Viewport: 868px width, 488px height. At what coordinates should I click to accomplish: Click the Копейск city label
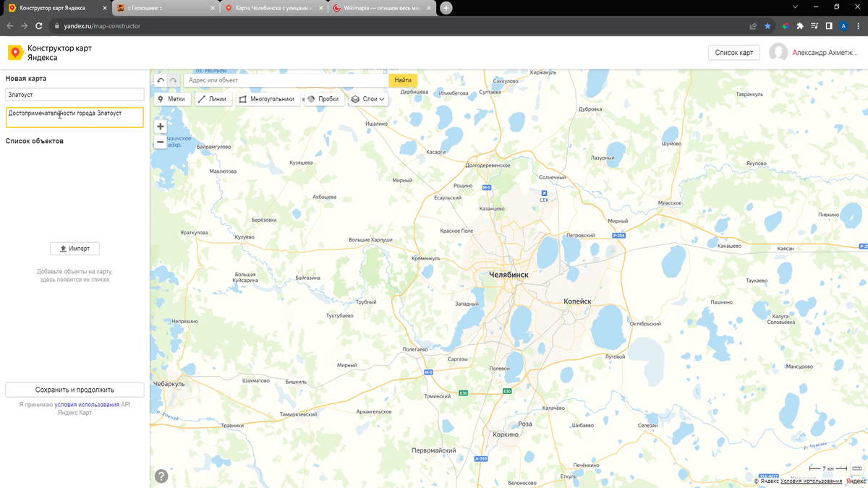click(x=577, y=301)
